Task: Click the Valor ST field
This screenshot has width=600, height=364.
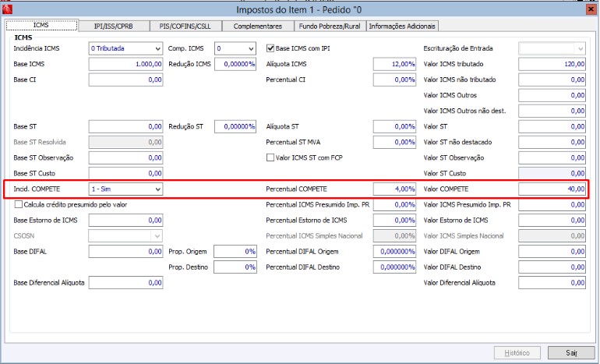Action: coord(552,126)
